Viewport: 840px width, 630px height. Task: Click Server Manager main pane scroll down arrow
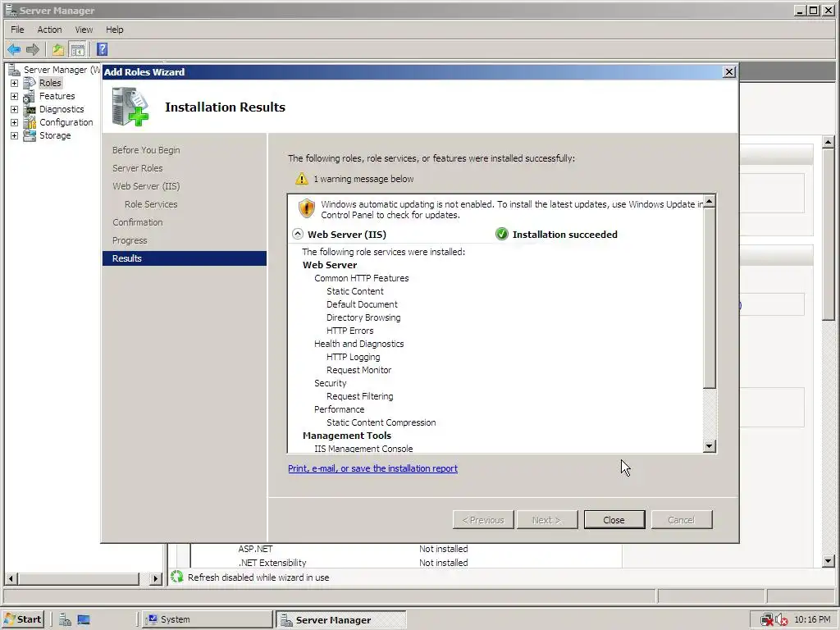point(829,561)
